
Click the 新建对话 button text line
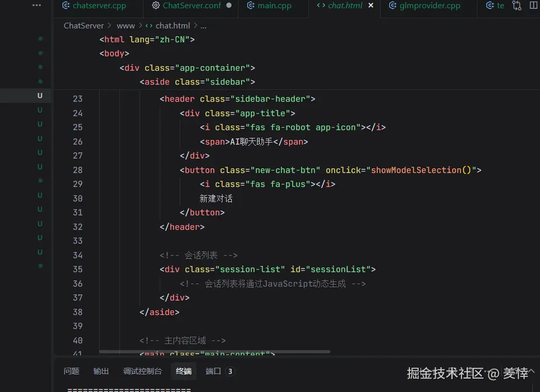(x=216, y=199)
